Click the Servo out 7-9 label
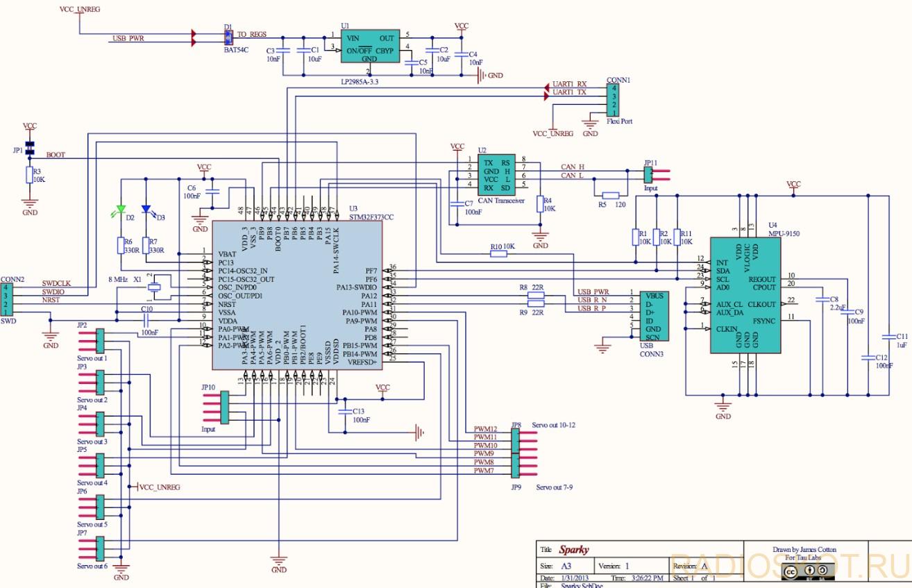This screenshot has width=912, height=588. [x=555, y=488]
